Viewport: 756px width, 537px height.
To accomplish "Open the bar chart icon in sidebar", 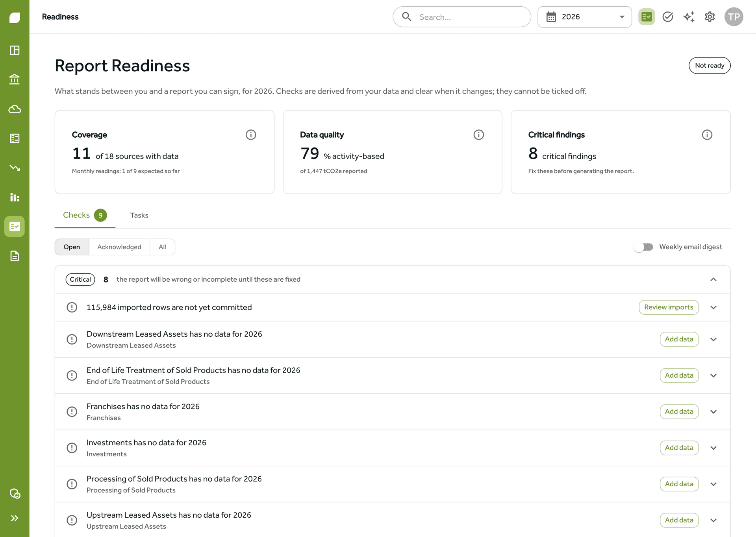I will pyautogui.click(x=15, y=197).
